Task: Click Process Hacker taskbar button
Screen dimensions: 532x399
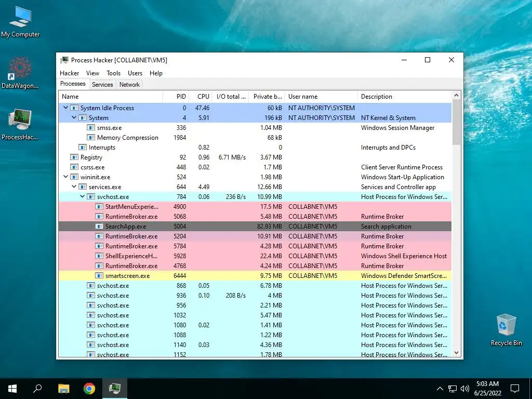Action: 115,389
